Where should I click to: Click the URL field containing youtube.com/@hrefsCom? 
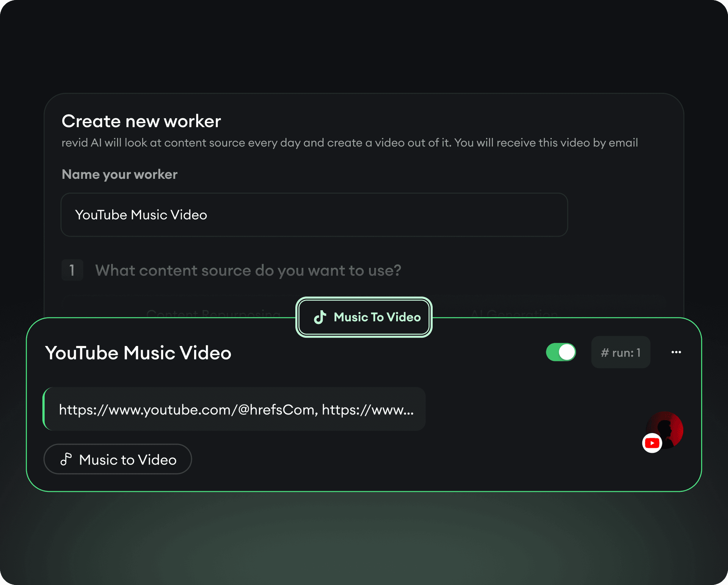tap(234, 409)
